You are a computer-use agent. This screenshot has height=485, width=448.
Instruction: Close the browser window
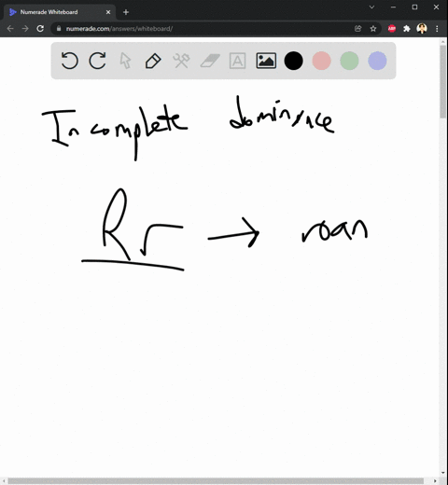coord(436,7)
